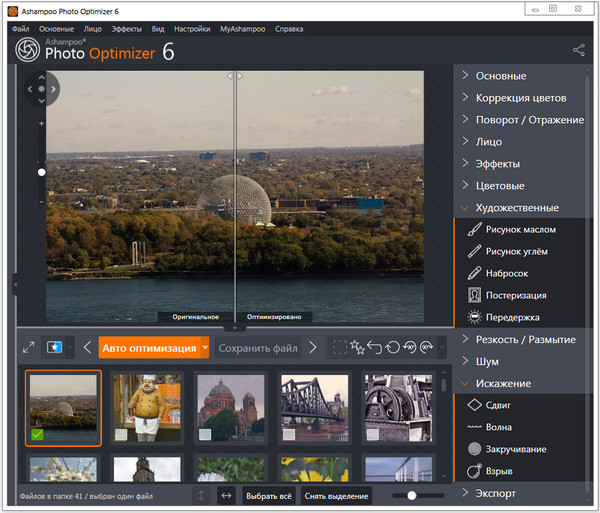This screenshot has width=600, height=513.
Task: Click the undo arrow icon in toolbar
Action: point(374,347)
